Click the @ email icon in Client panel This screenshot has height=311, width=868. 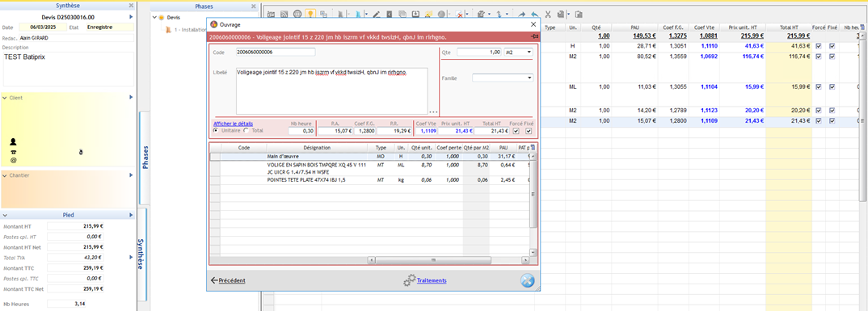pyautogui.click(x=13, y=161)
